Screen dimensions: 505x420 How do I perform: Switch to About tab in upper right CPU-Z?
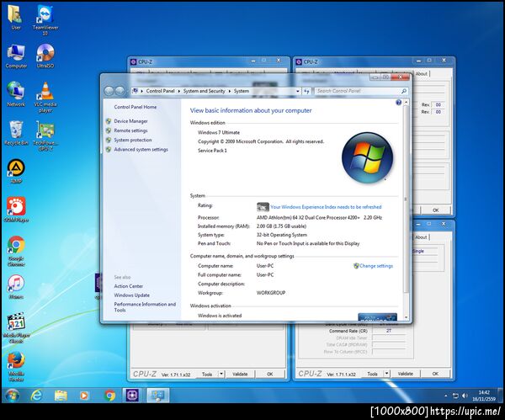point(421,74)
